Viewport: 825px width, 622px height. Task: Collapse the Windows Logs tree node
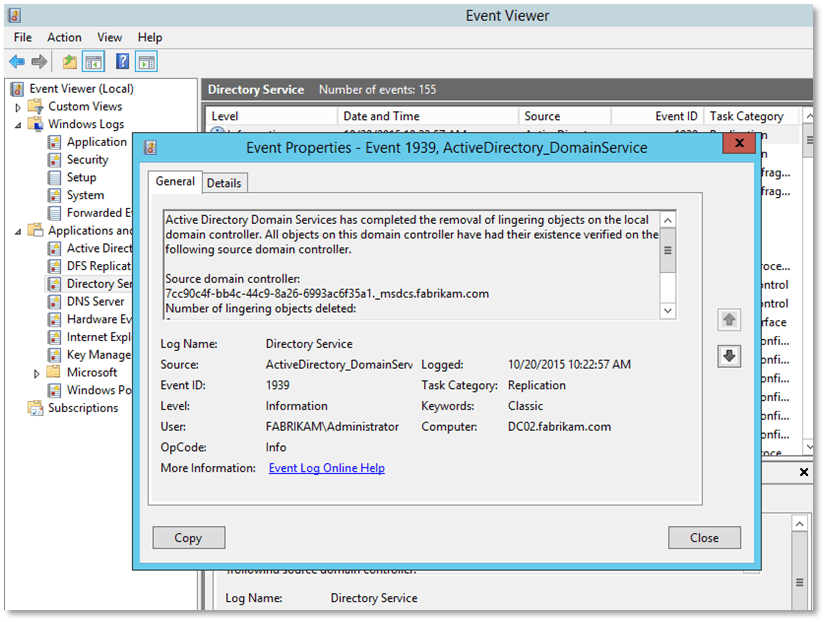(18, 125)
